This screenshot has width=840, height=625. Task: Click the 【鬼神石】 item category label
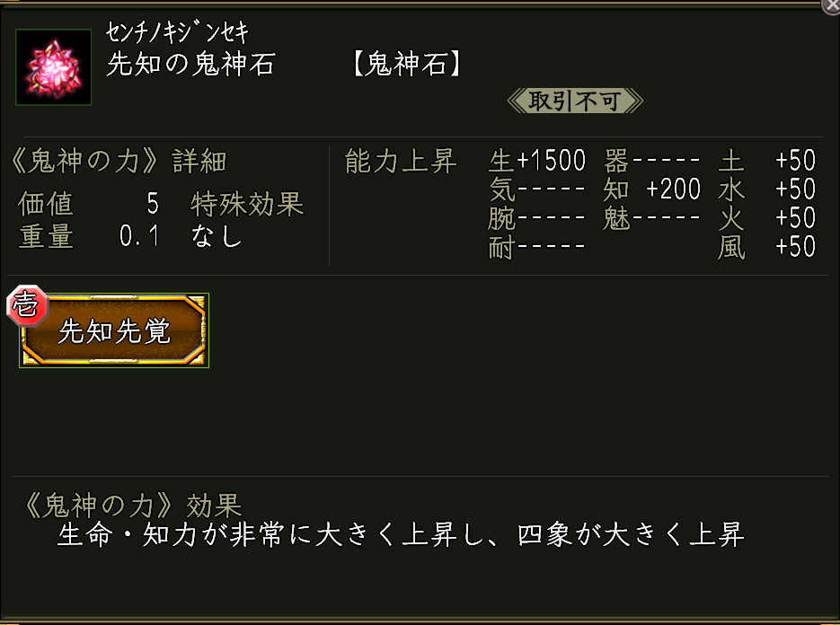407,66
